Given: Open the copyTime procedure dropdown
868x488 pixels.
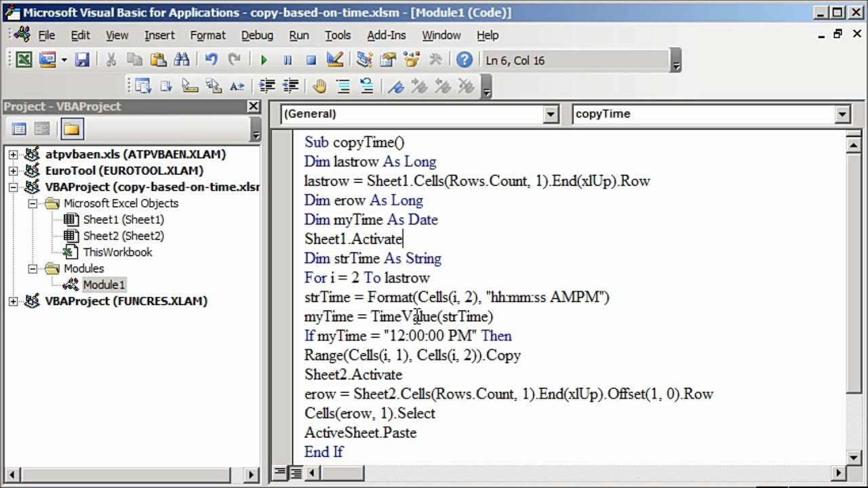Looking at the screenshot, I should tap(842, 115).
